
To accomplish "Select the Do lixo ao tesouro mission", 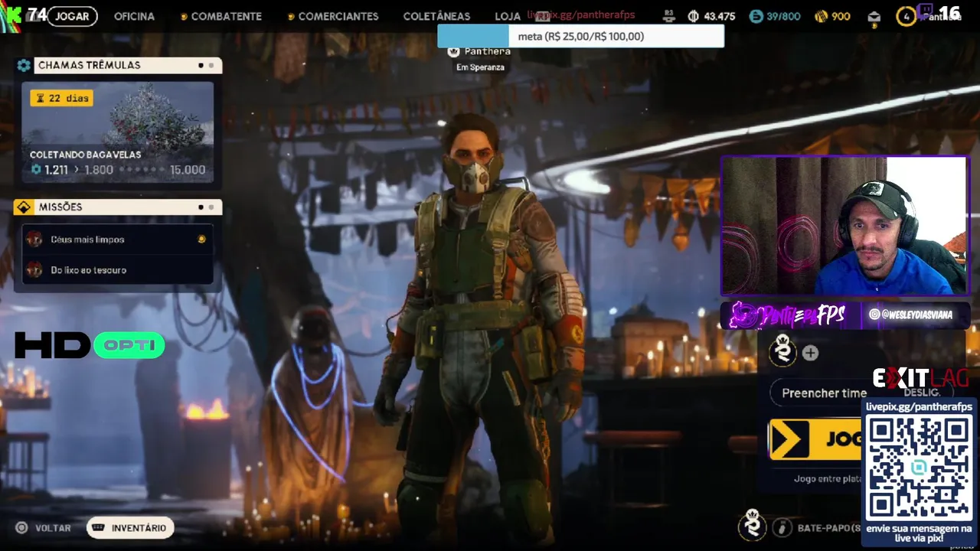I will [117, 269].
